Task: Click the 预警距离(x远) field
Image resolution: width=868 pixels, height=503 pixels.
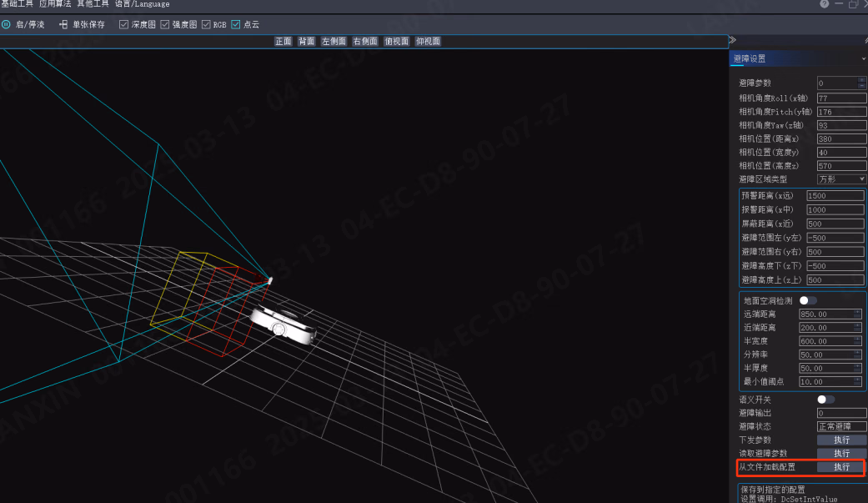Action: [x=835, y=195]
